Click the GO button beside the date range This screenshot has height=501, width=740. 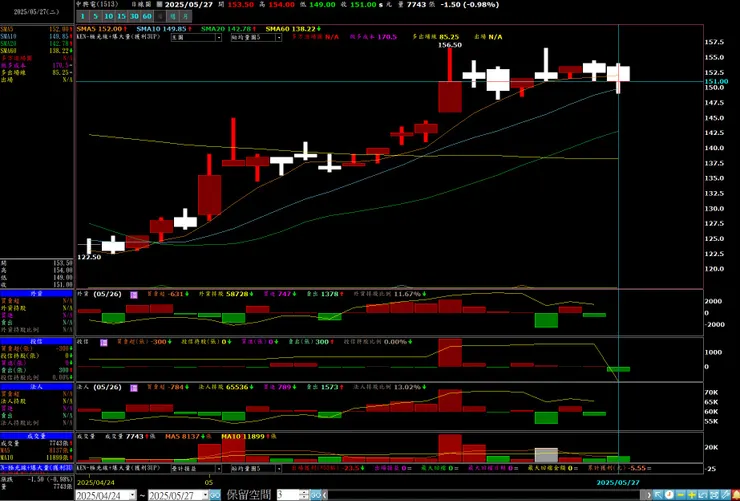pyautogui.click(x=215, y=495)
